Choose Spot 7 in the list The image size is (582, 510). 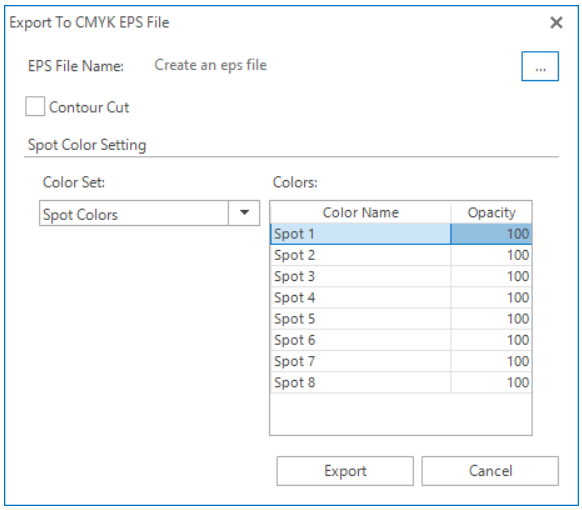[360, 361]
